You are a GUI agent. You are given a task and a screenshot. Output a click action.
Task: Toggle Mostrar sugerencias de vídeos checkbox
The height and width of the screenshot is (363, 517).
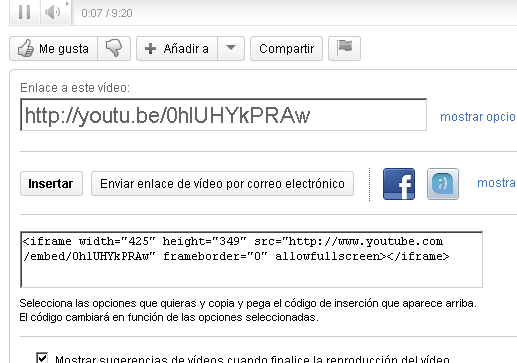click(x=42, y=358)
